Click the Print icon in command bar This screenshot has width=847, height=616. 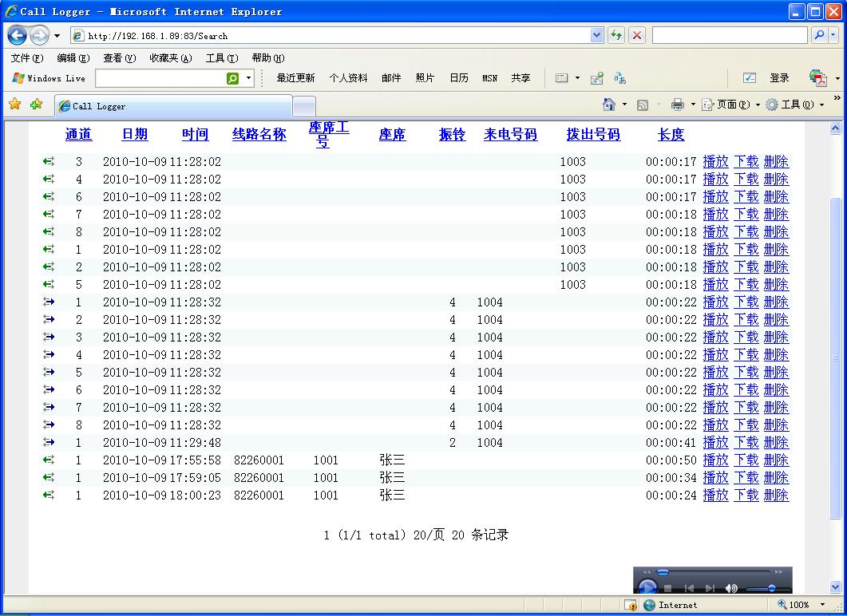pyautogui.click(x=678, y=105)
